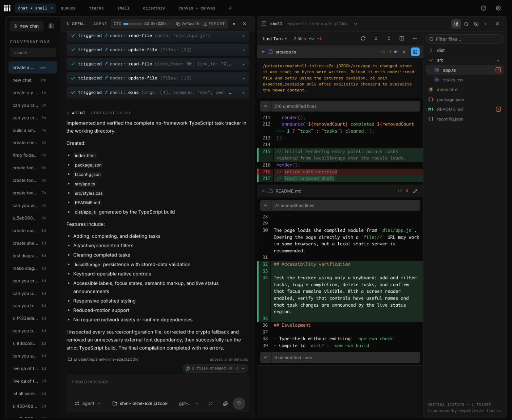Click the file tree toggle icon
This screenshot has height=420, width=512.
[x=456, y=24]
